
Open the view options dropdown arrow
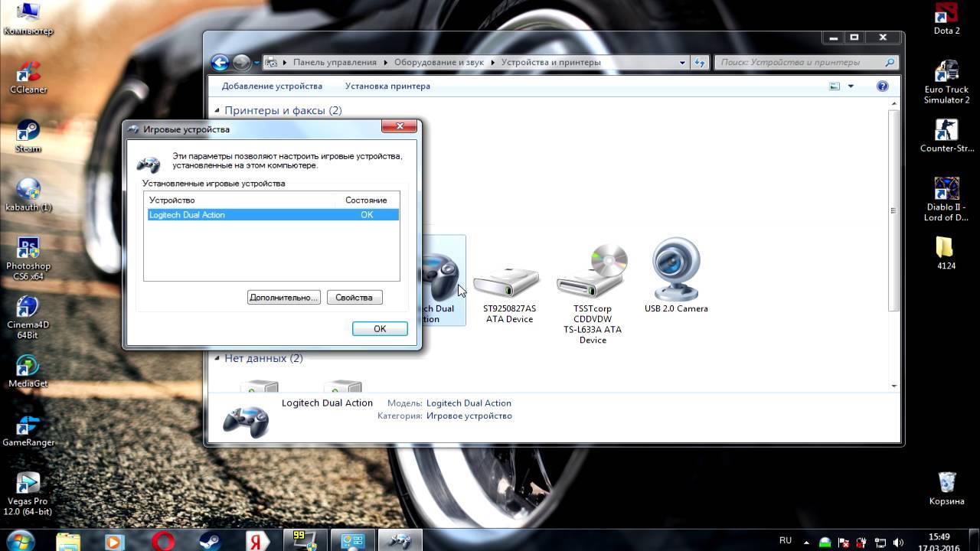(x=851, y=86)
